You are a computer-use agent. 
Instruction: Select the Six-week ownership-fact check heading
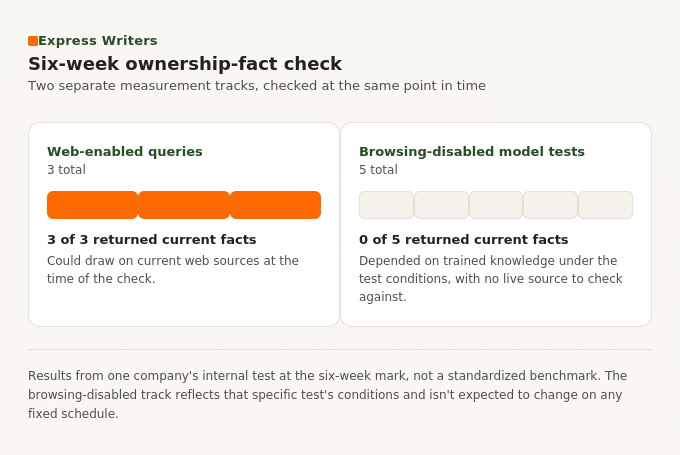coord(185,64)
